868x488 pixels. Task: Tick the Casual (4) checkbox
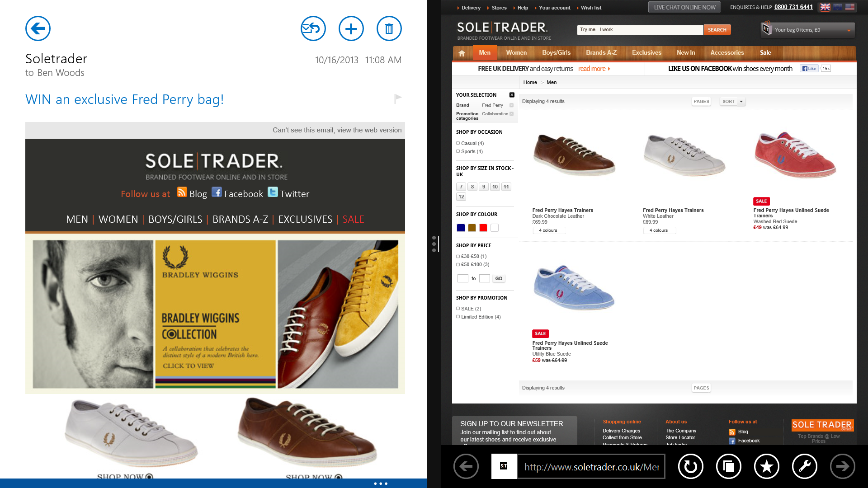458,143
